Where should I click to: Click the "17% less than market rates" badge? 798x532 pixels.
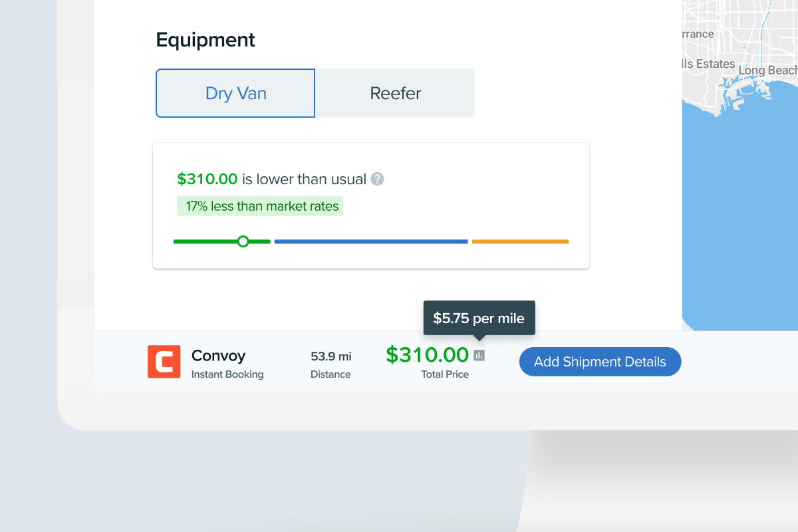click(260, 206)
